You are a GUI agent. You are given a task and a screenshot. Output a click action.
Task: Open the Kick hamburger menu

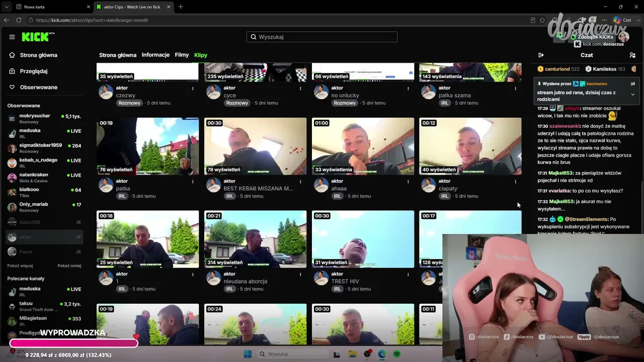click(x=12, y=37)
